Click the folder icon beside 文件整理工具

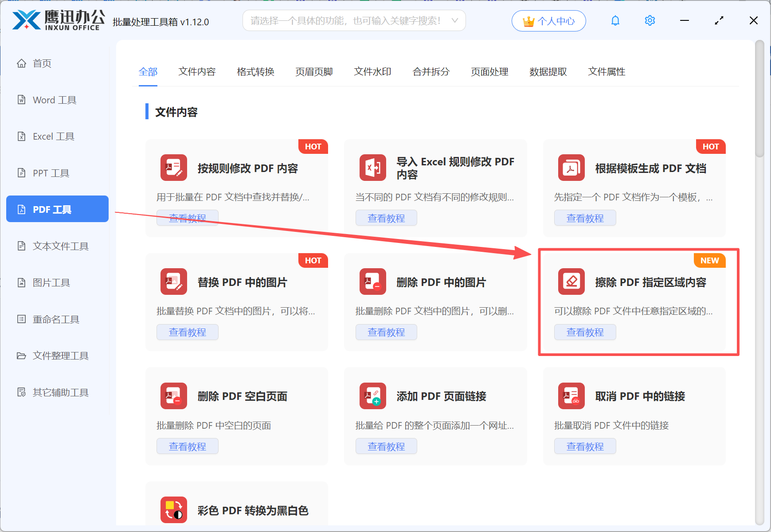[x=21, y=356]
